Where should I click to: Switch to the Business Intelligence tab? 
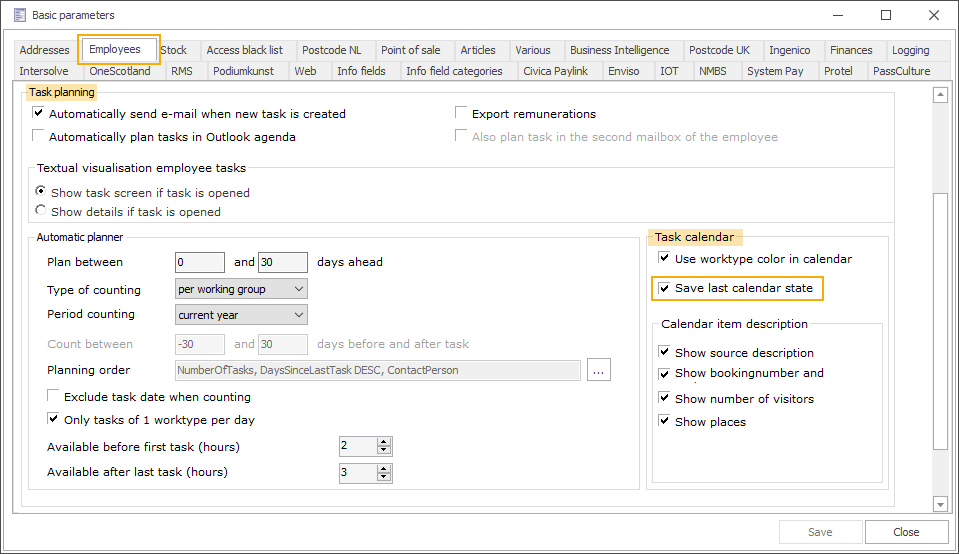[619, 50]
